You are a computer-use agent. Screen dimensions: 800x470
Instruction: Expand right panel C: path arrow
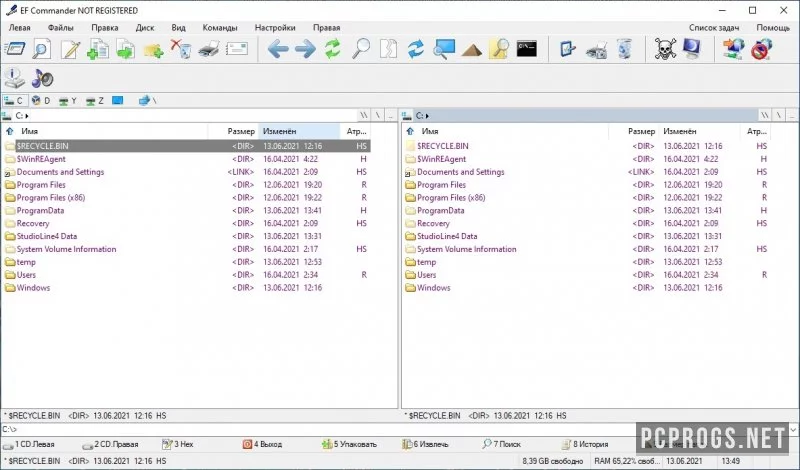click(427, 116)
